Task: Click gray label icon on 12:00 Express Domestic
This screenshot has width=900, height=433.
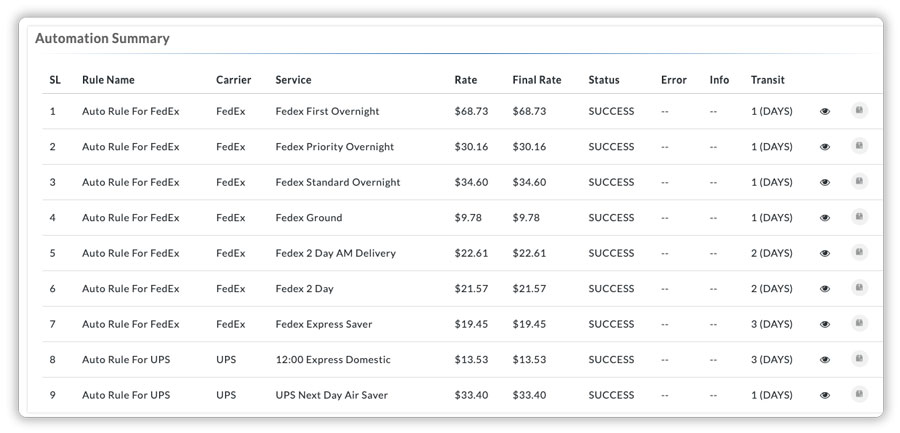Action: click(x=859, y=359)
